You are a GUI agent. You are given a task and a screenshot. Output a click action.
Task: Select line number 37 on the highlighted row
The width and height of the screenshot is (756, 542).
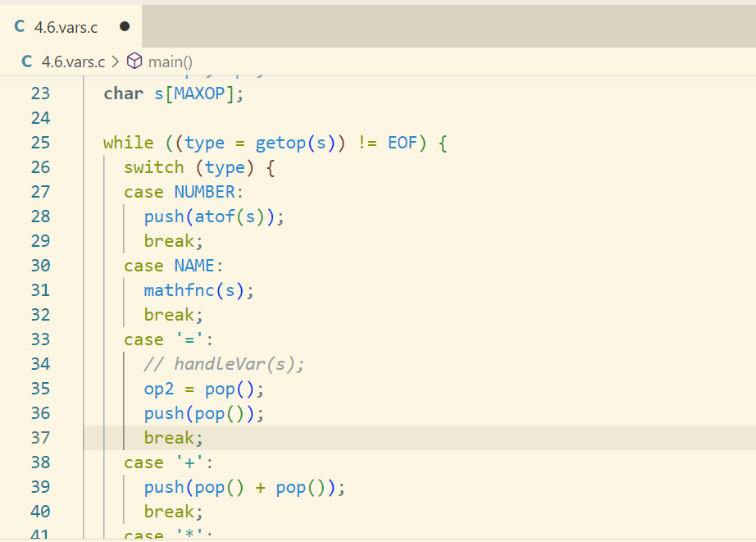(x=40, y=438)
